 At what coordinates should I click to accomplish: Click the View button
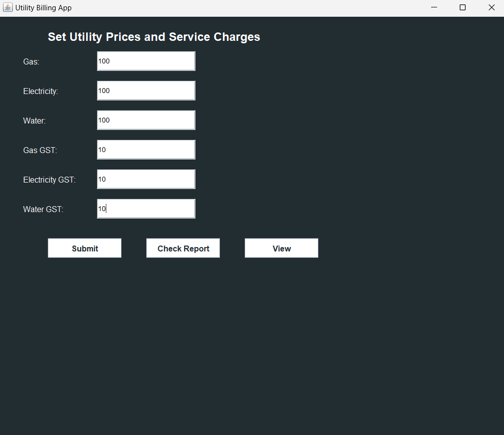pos(281,248)
